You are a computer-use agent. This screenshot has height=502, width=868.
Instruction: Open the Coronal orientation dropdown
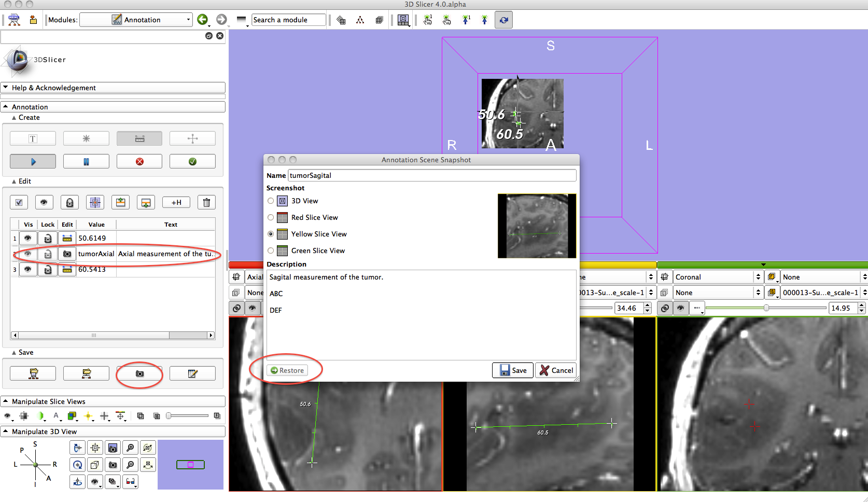tap(716, 277)
